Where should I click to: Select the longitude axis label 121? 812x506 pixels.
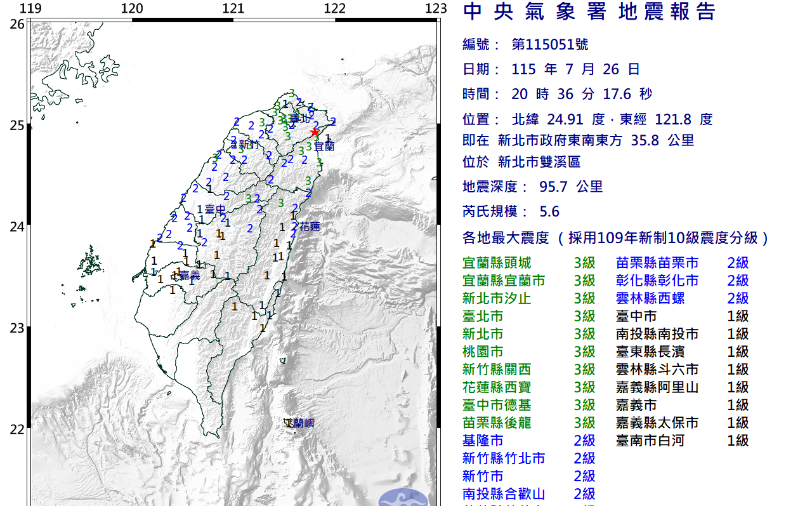pos(233,8)
